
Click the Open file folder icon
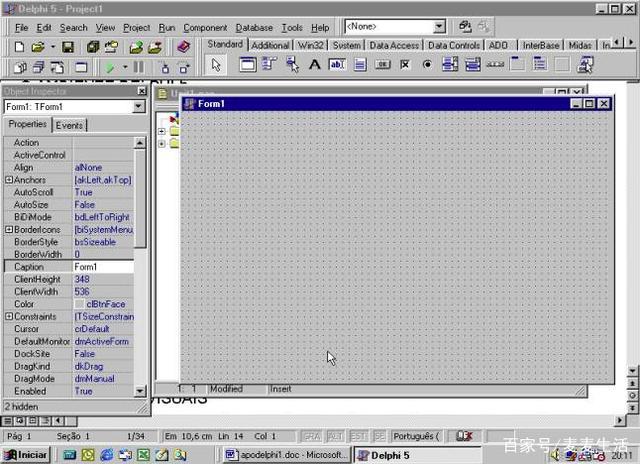point(38,47)
